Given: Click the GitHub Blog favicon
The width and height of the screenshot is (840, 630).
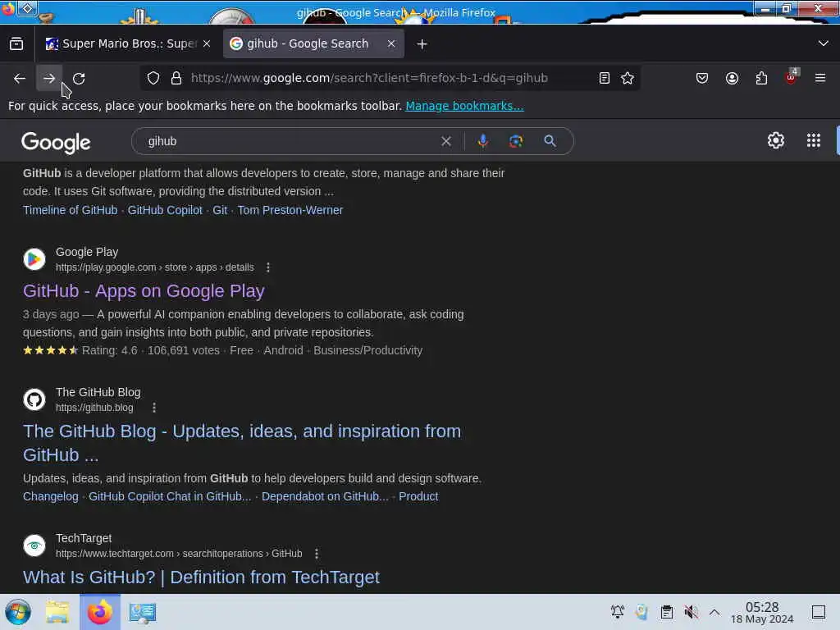Looking at the screenshot, I should pos(34,399).
